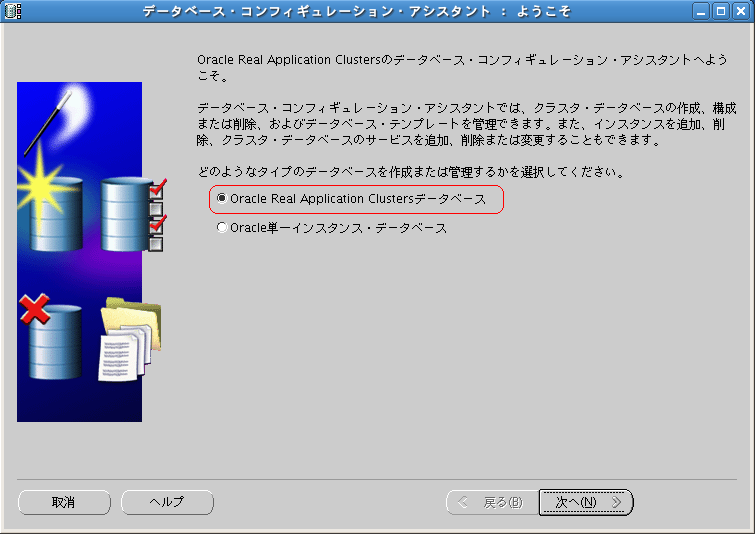Screen dimensions: 755x534
Task: Open help with the ヘルプ button
Action: (167, 502)
